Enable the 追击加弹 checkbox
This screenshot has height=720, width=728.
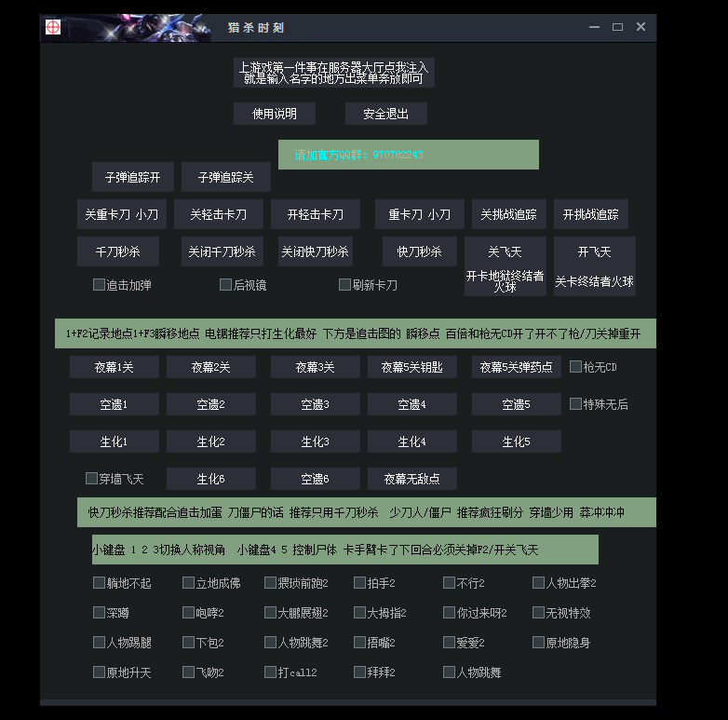click(x=99, y=285)
